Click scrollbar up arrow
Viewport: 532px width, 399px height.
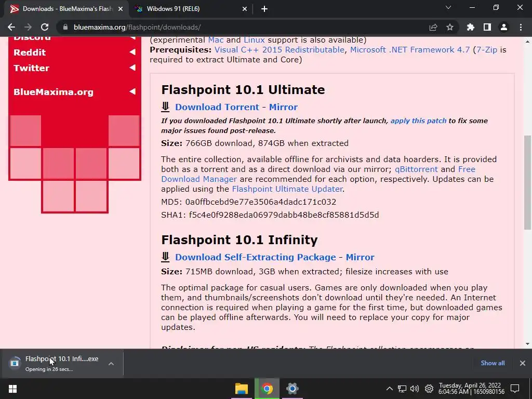(527, 42)
